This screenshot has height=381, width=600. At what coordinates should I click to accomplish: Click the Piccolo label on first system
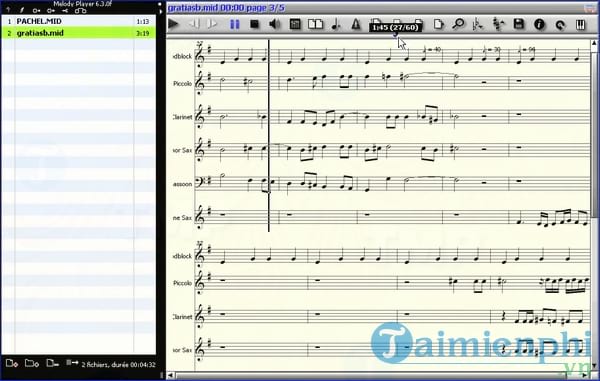click(x=183, y=83)
